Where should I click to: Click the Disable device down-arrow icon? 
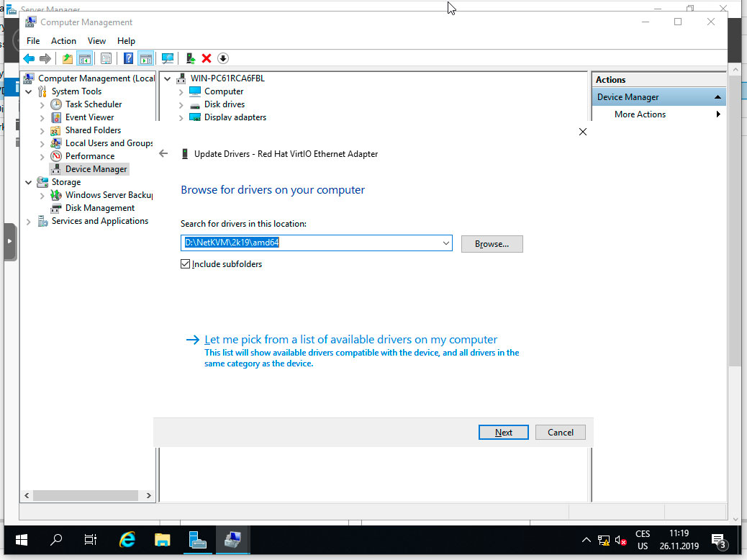(x=222, y=58)
